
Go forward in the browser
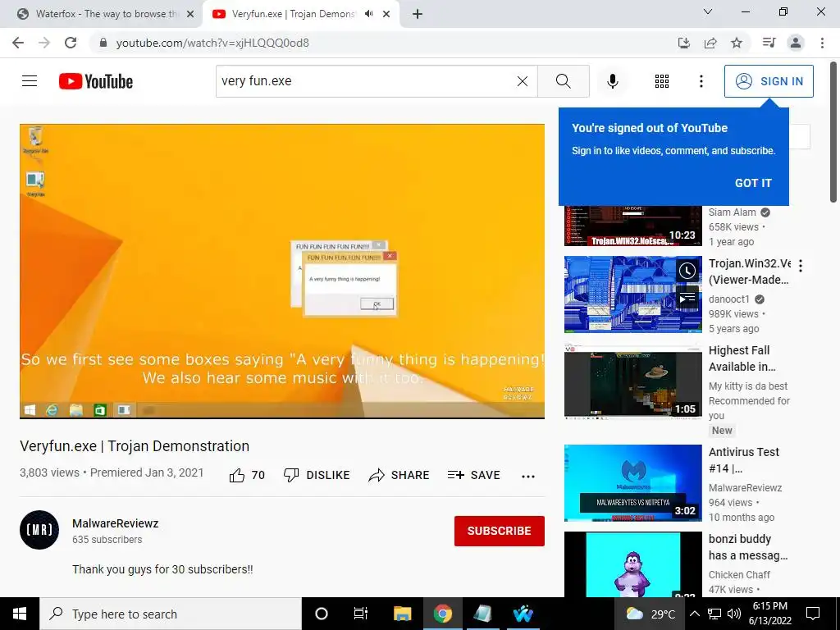point(44,43)
